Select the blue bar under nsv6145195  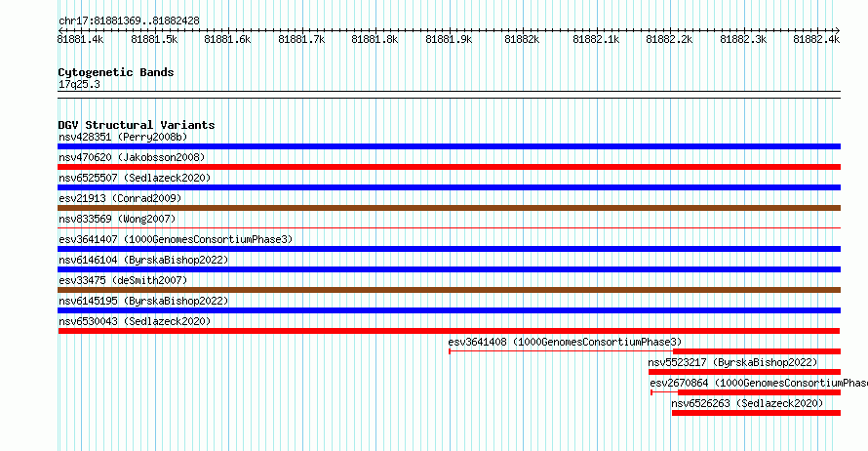point(449,310)
